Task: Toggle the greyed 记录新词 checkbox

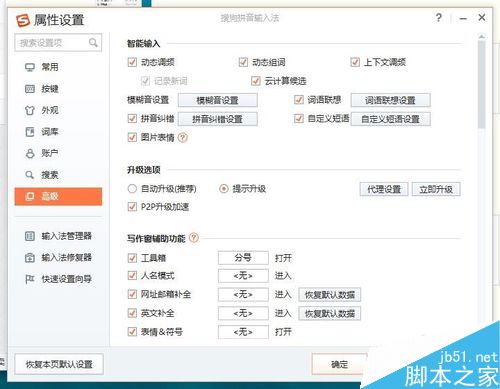Action: (x=145, y=81)
